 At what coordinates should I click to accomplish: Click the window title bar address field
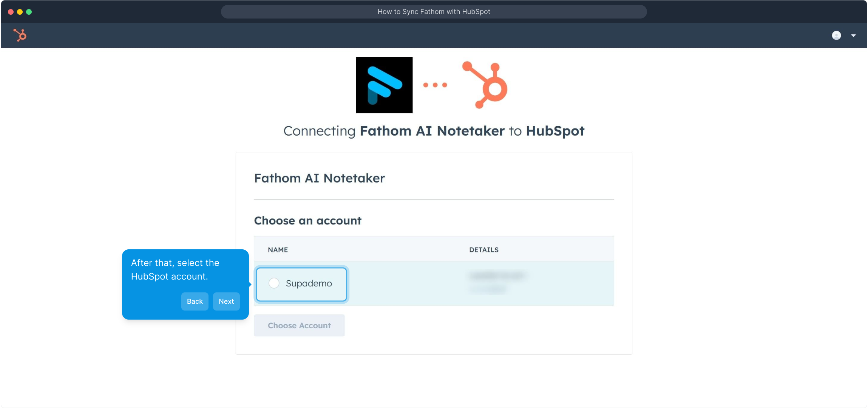coord(434,12)
